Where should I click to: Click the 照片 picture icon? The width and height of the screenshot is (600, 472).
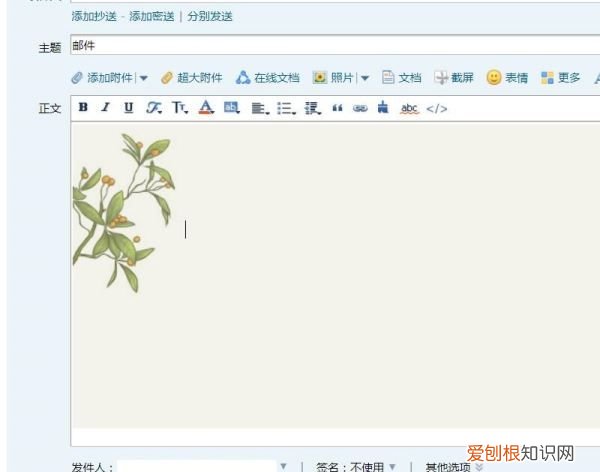coord(320,78)
